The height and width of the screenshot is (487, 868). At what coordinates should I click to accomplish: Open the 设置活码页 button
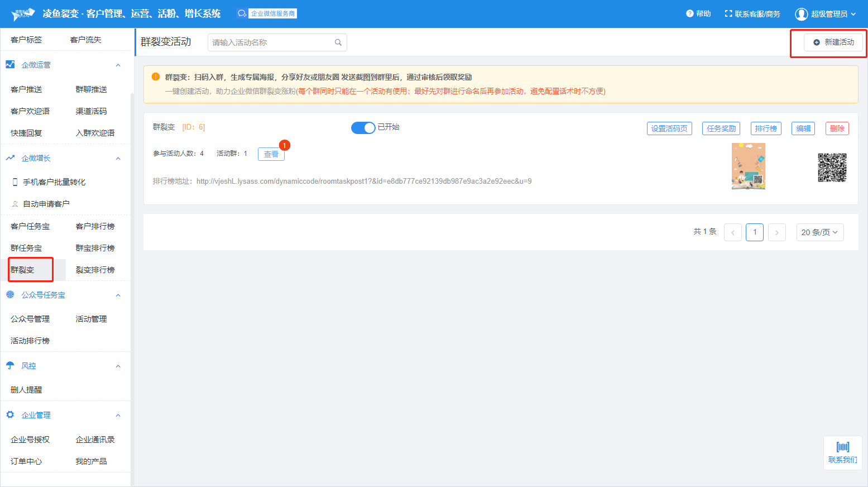click(x=669, y=128)
